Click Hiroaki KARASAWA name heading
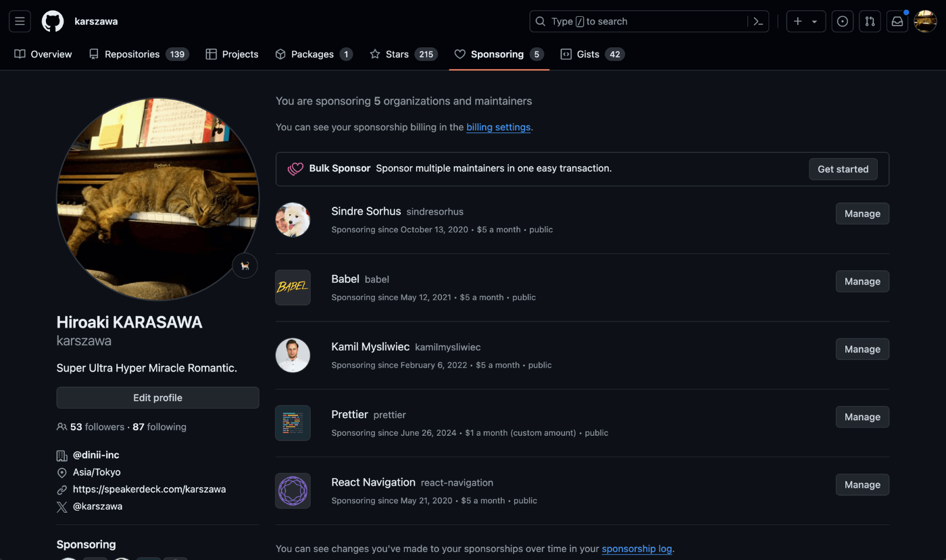Viewport: 946px width, 560px height. tap(130, 322)
